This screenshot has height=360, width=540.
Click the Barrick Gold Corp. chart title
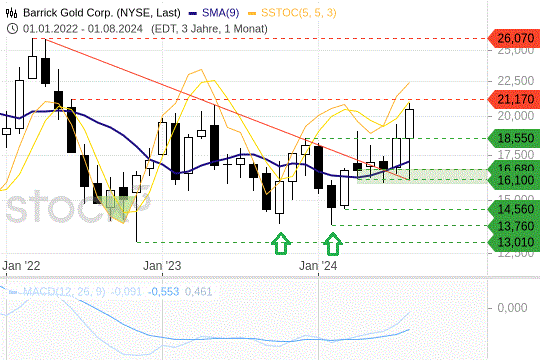tap(102, 13)
